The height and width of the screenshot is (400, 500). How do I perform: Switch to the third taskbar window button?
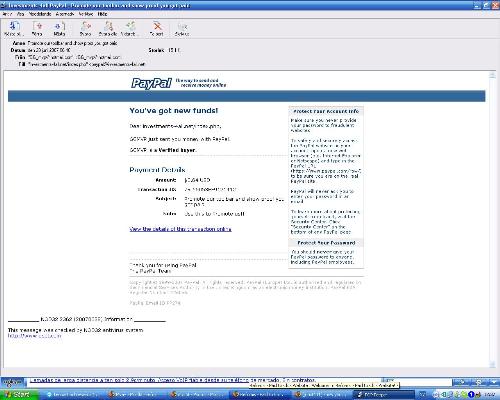(x=196, y=395)
